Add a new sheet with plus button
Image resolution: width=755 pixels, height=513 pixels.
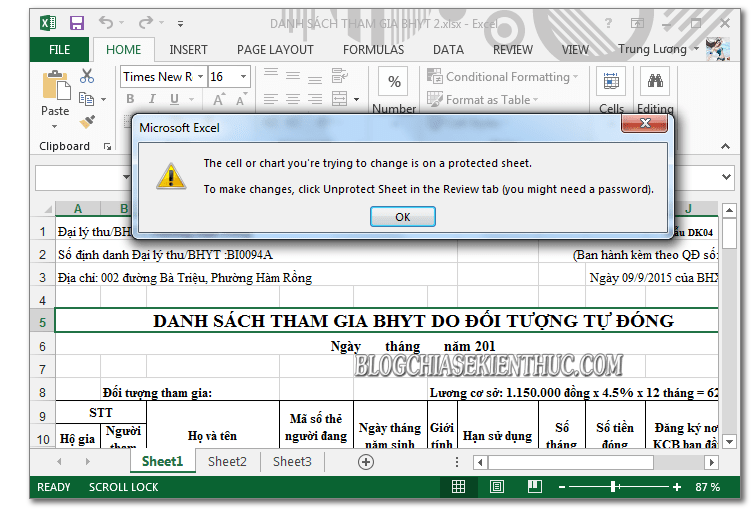pos(365,462)
